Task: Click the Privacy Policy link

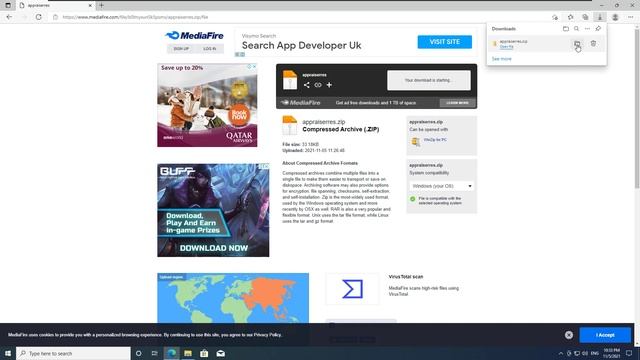Action: (x=267, y=335)
